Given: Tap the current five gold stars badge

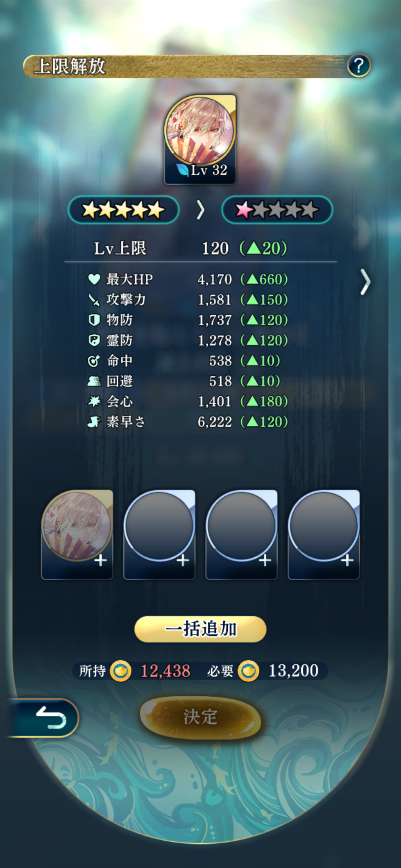Looking at the screenshot, I should click(x=123, y=210).
